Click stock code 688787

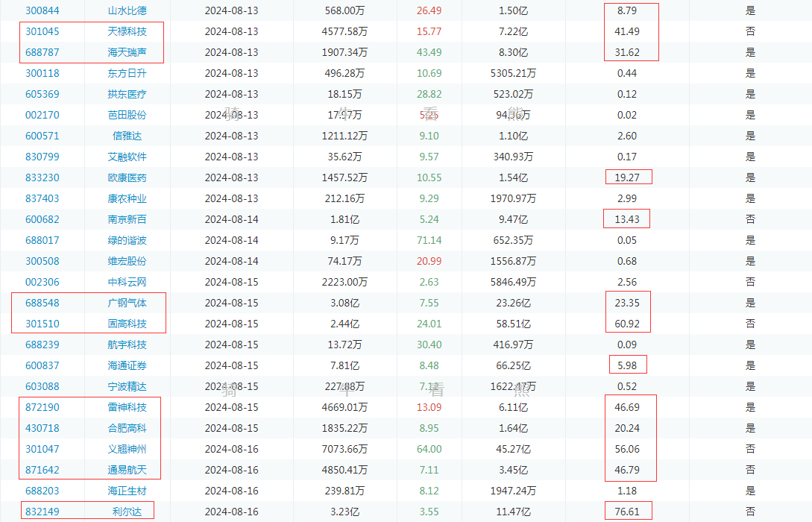43,52
